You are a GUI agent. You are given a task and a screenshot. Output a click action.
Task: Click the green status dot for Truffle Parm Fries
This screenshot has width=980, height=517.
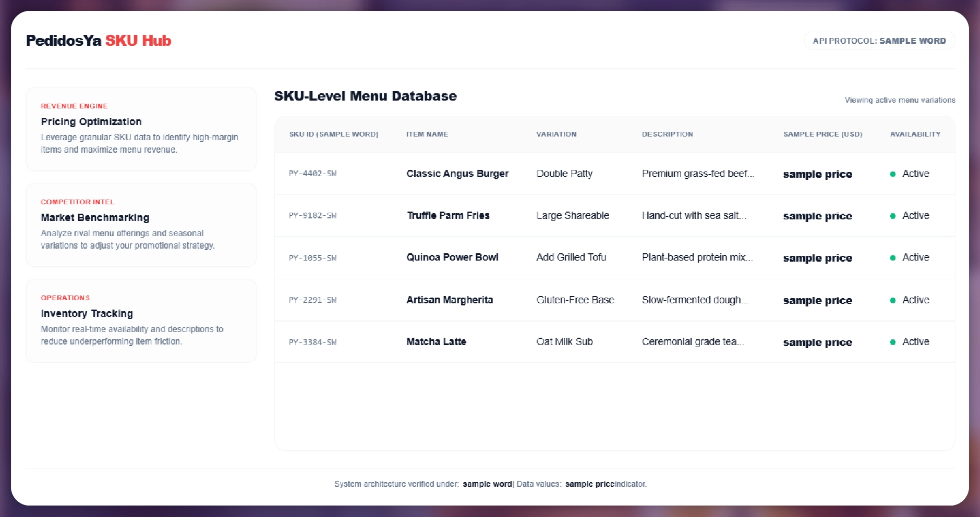tap(892, 216)
